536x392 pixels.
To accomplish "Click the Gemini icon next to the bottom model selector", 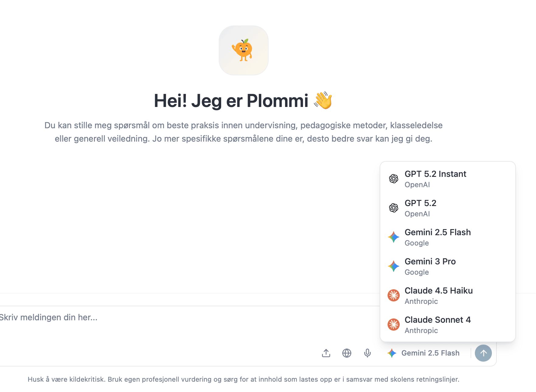I will coord(392,353).
